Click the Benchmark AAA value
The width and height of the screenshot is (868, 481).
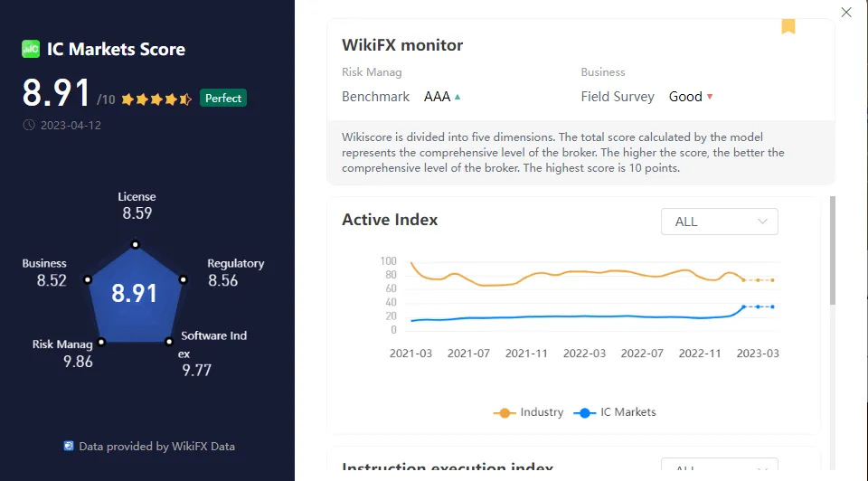coord(437,97)
